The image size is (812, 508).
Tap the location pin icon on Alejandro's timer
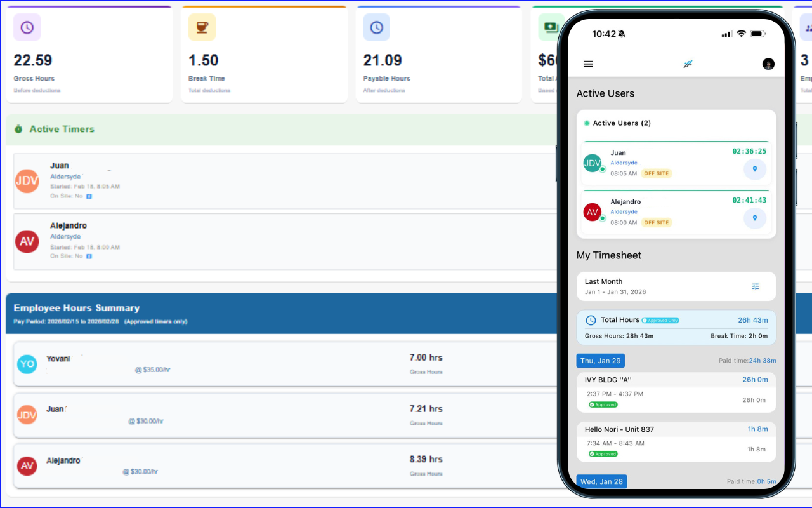(x=755, y=218)
